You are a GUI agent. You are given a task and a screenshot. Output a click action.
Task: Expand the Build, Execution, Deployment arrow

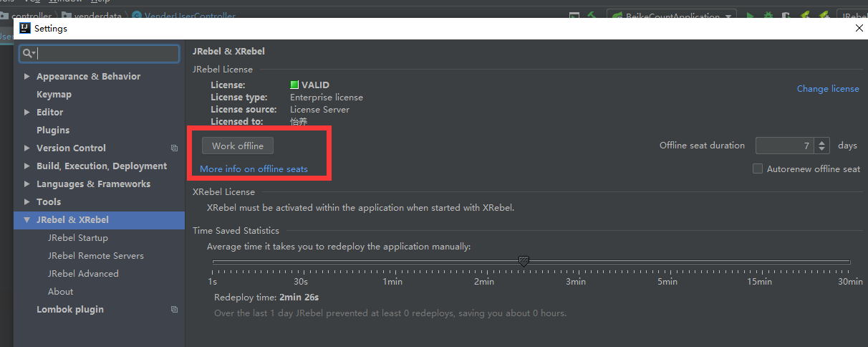pyautogui.click(x=27, y=166)
